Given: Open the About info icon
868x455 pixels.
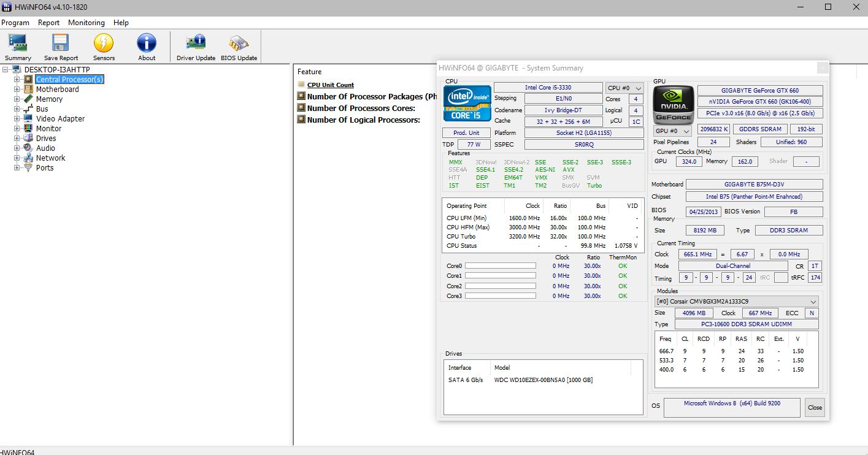Looking at the screenshot, I should pos(147,47).
